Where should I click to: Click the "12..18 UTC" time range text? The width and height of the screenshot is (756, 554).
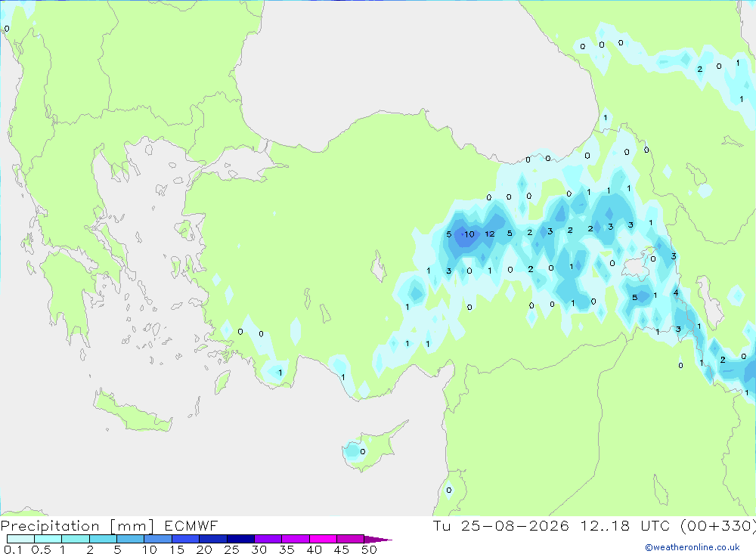click(624, 525)
